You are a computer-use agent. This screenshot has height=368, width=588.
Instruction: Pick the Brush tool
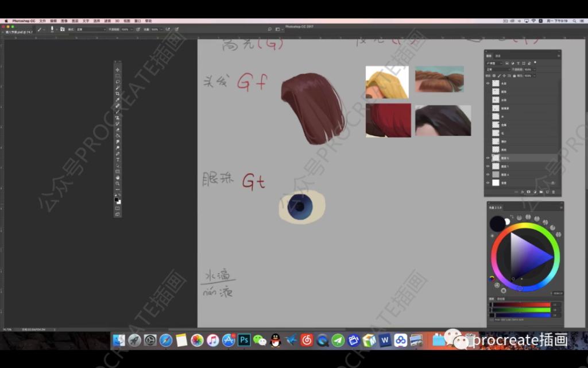[x=118, y=112]
